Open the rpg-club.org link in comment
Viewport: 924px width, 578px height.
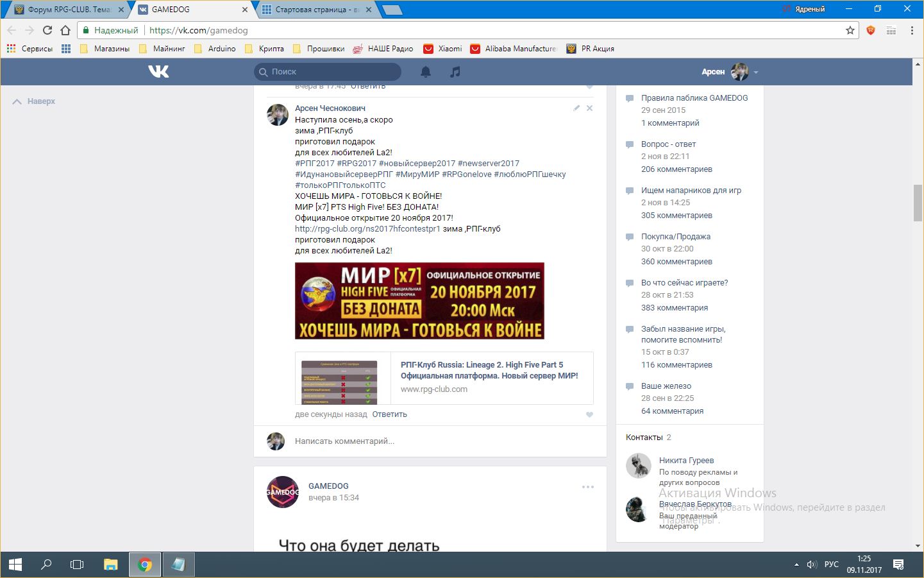click(367, 228)
